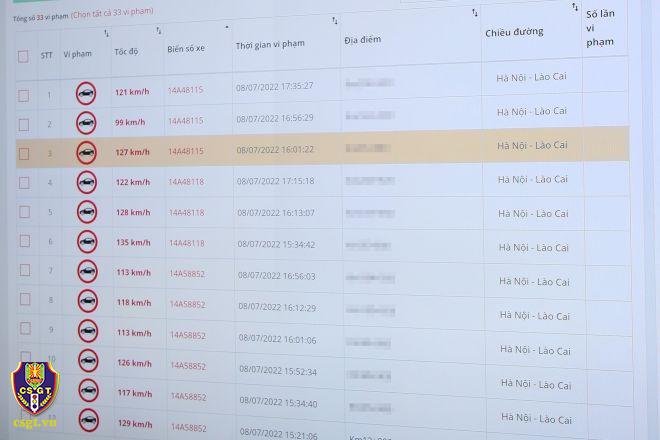Click violation icon in row 1 (121 km/h)

86,94
